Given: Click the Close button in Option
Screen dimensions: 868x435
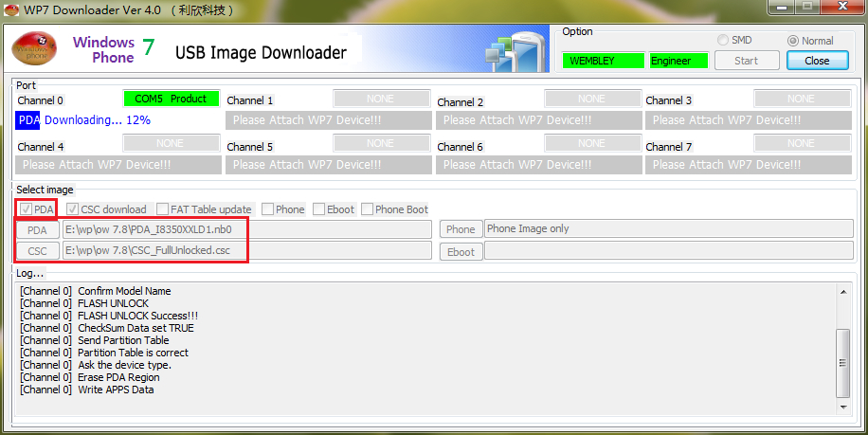Looking at the screenshot, I should click(x=817, y=61).
